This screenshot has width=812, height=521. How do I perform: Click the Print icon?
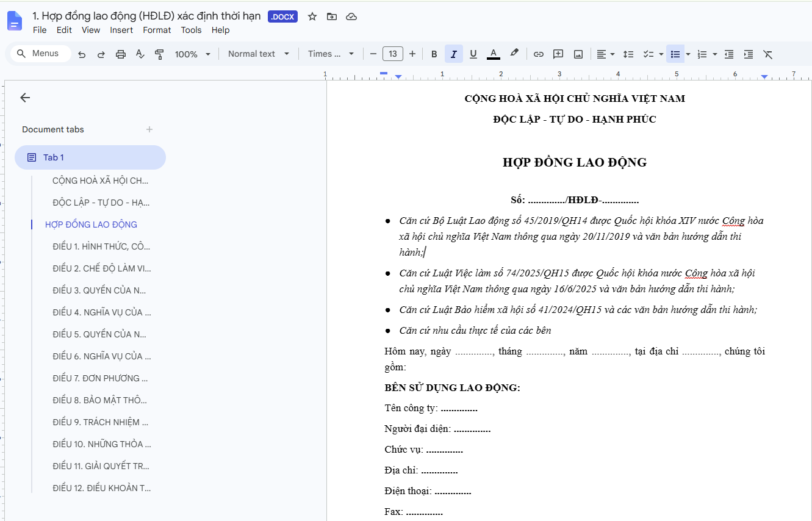[121, 54]
